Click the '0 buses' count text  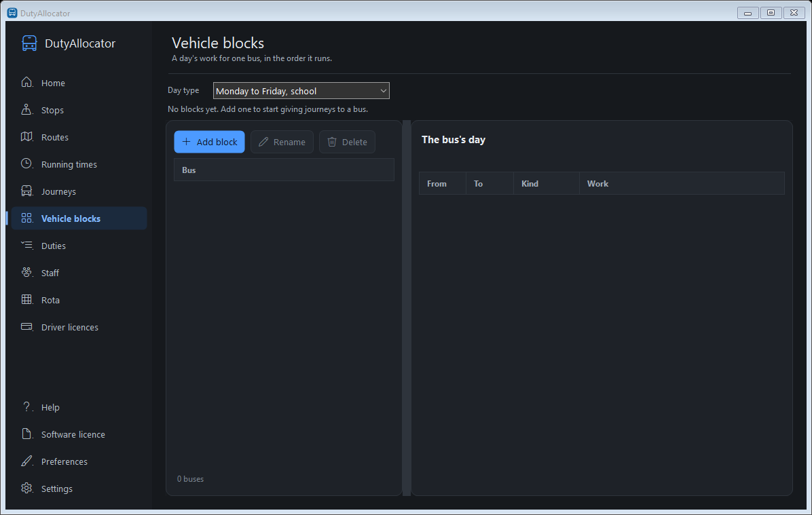click(190, 479)
